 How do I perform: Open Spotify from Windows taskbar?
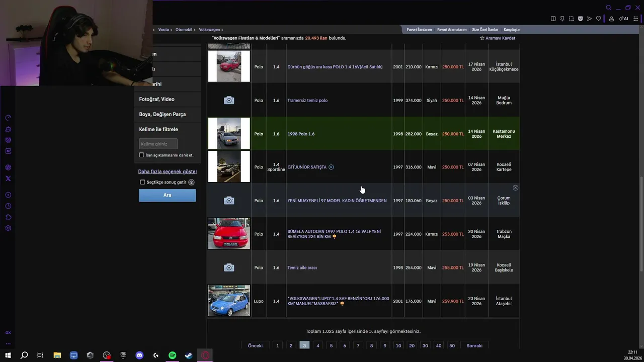[172, 355]
